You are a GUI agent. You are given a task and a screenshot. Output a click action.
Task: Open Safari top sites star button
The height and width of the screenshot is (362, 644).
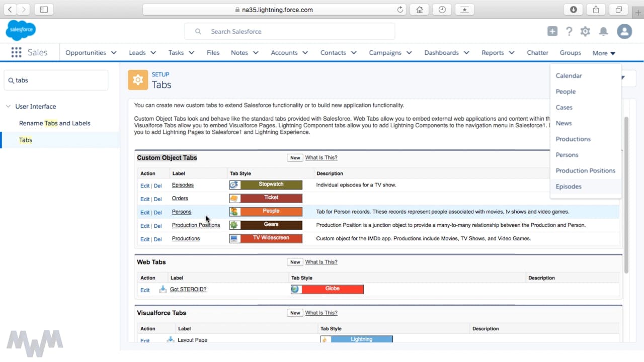464,10
